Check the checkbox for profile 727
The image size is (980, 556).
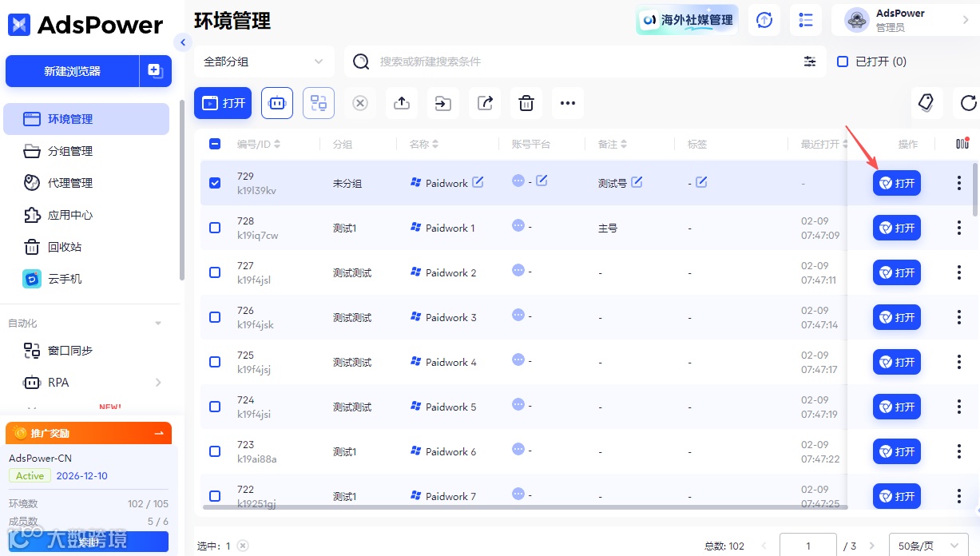(215, 272)
